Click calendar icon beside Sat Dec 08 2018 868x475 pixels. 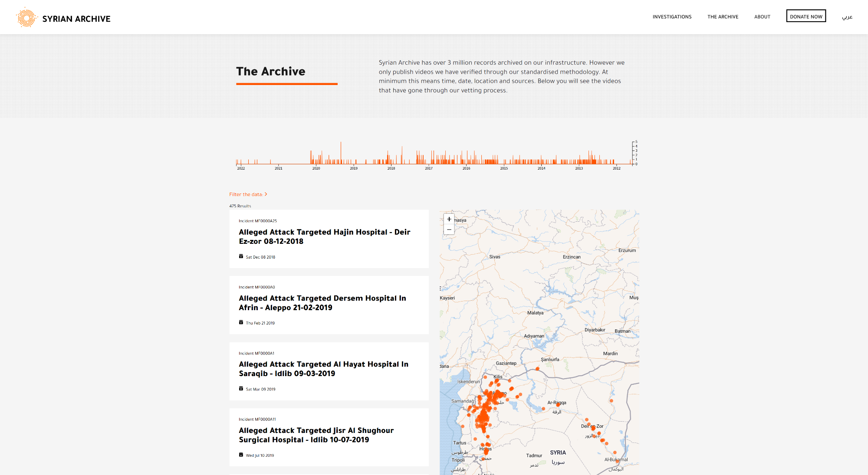[x=241, y=256]
